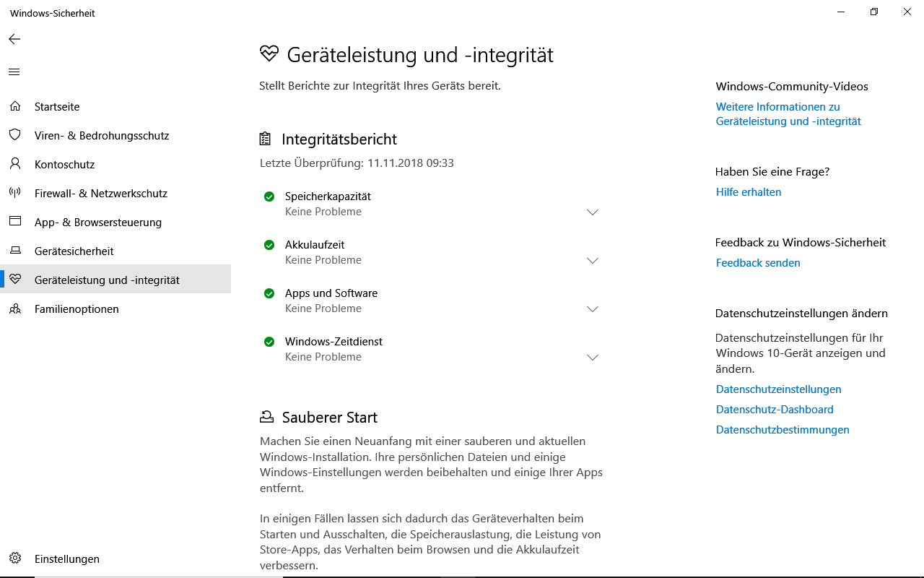Click the Speicherkapazität item label
Screen dimensions: 924x578
click(328, 197)
